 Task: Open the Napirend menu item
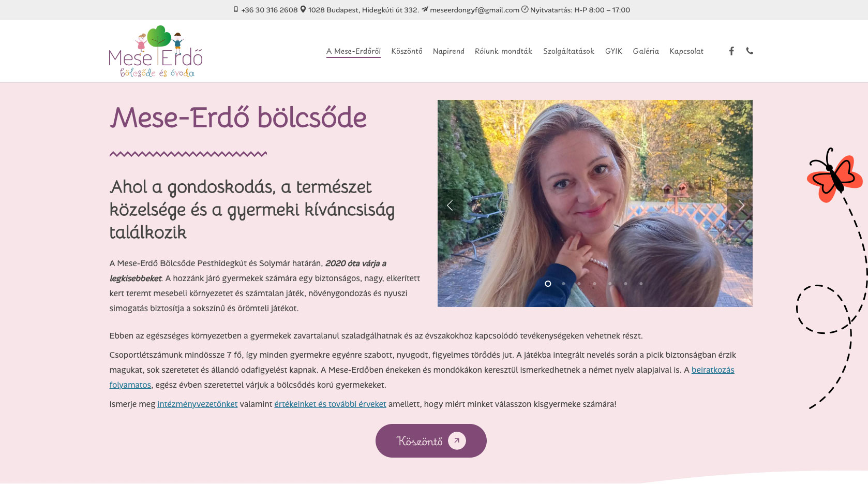pos(448,51)
